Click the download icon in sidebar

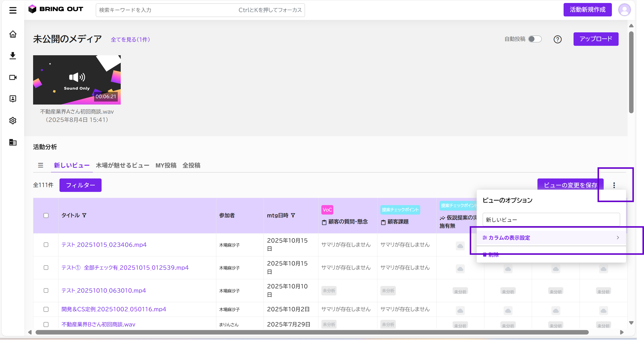pos(13,56)
